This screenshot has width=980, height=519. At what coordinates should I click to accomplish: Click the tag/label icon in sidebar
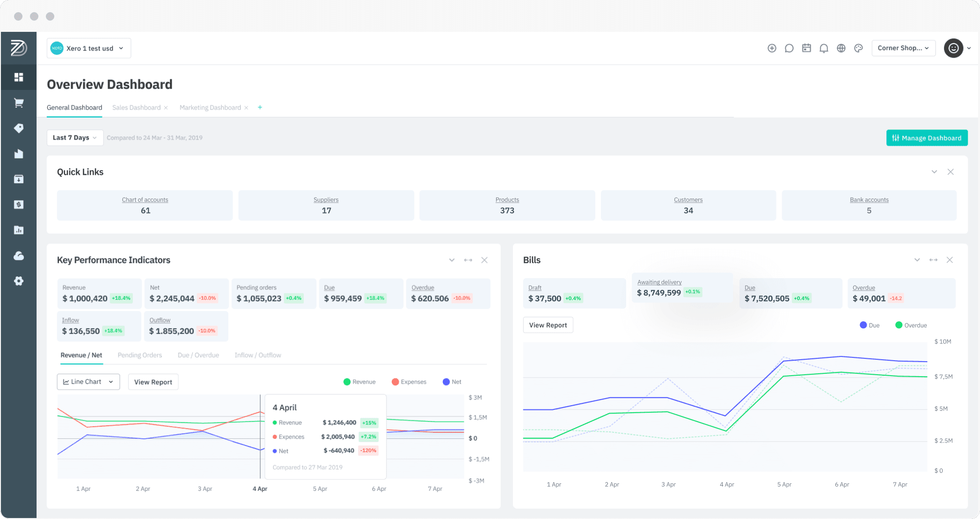click(18, 128)
